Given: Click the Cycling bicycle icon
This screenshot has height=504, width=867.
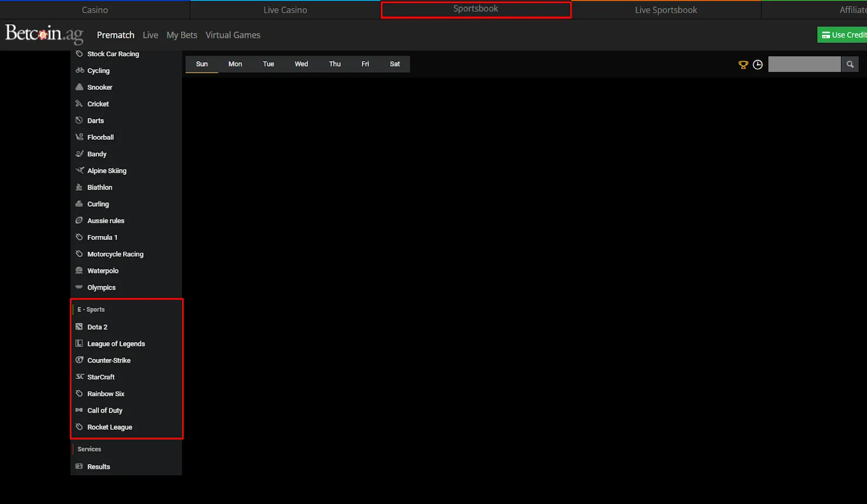Looking at the screenshot, I should coord(80,70).
